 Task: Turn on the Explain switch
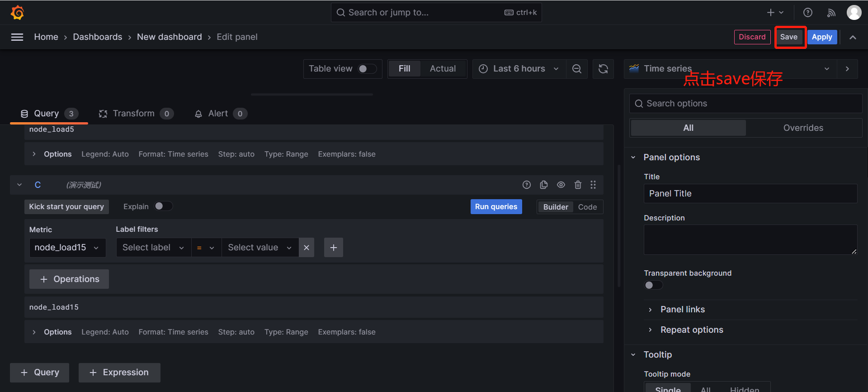163,206
